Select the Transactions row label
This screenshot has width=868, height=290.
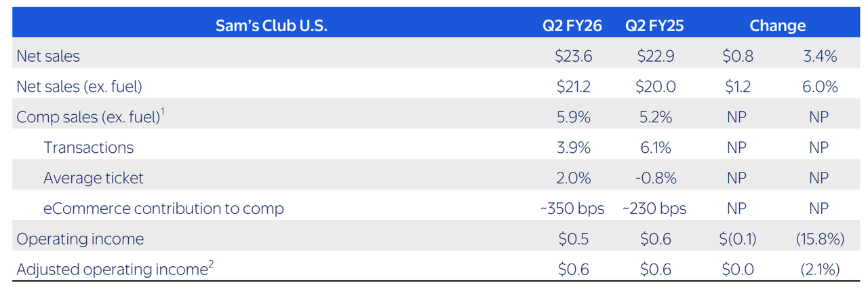point(89,147)
